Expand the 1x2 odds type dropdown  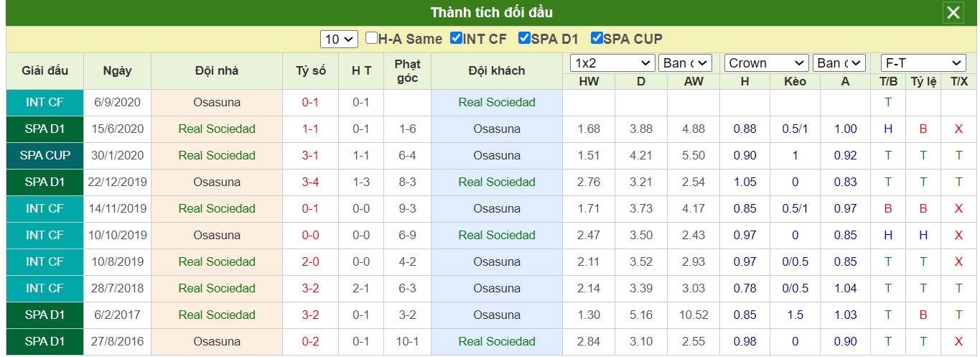pos(612,63)
